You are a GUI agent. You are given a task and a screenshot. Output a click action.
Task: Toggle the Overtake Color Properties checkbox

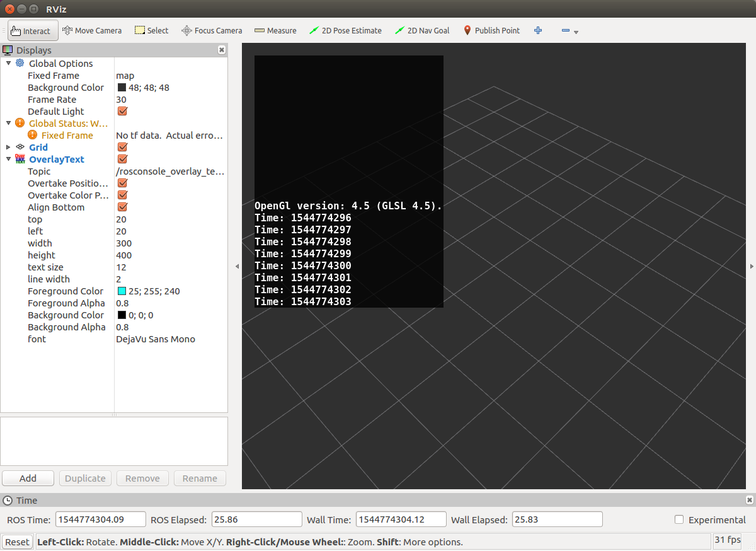click(123, 195)
